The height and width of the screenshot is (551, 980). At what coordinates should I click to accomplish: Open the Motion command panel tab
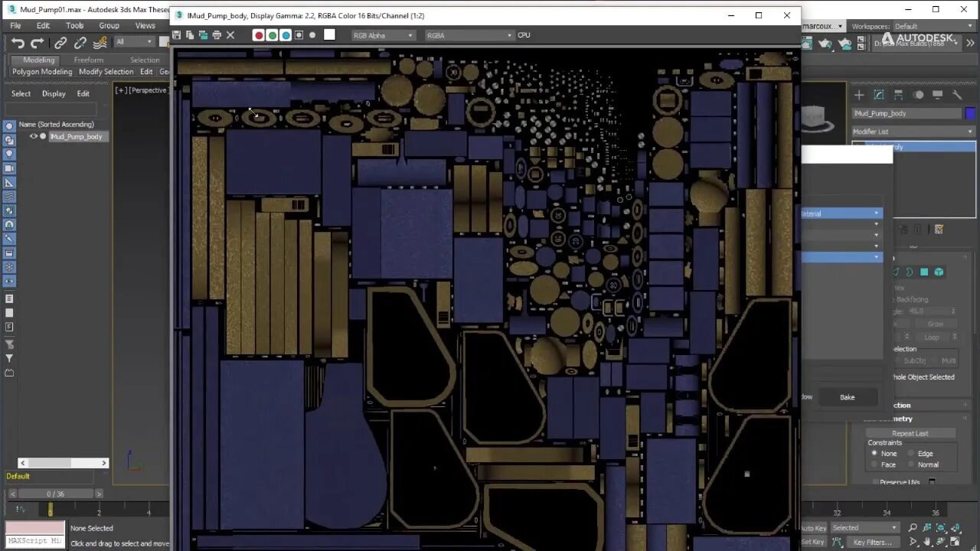tap(918, 95)
